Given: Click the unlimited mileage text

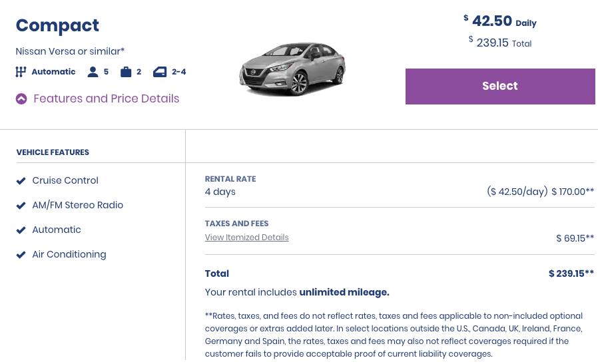Looking at the screenshot, I should [x=344, y=292].
